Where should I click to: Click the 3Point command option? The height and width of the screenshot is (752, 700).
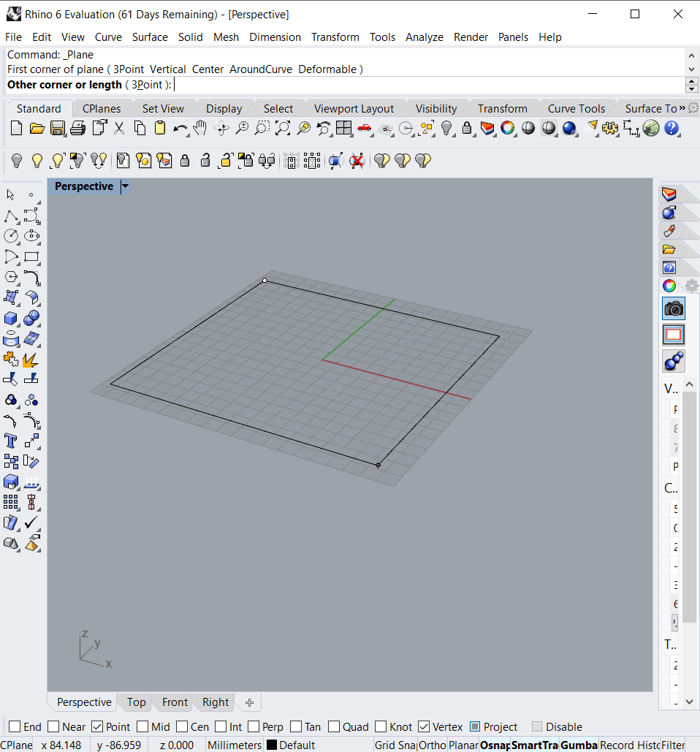[x=147, y=85]
